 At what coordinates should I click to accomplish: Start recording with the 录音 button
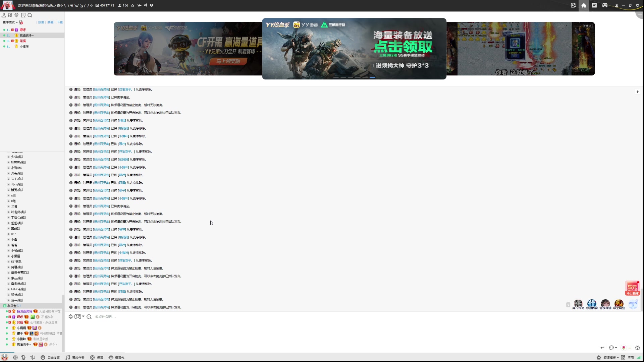[x=97, y=358]
